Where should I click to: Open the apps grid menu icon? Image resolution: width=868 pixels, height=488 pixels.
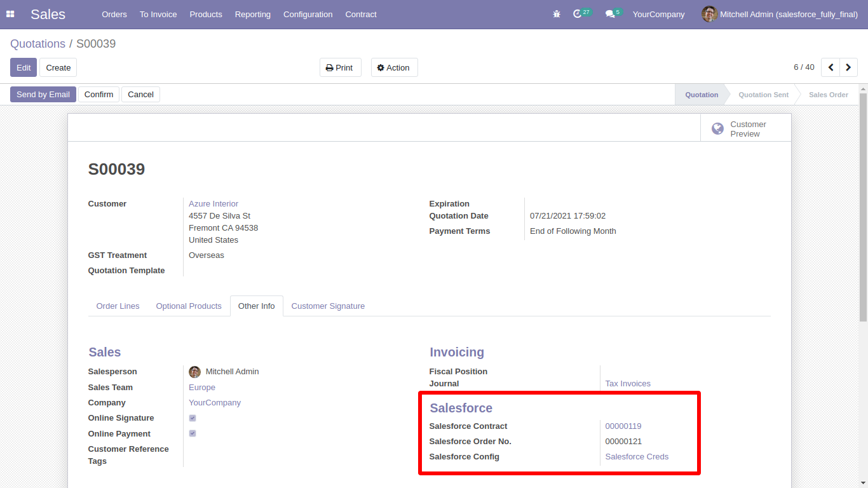click(10, 14)
